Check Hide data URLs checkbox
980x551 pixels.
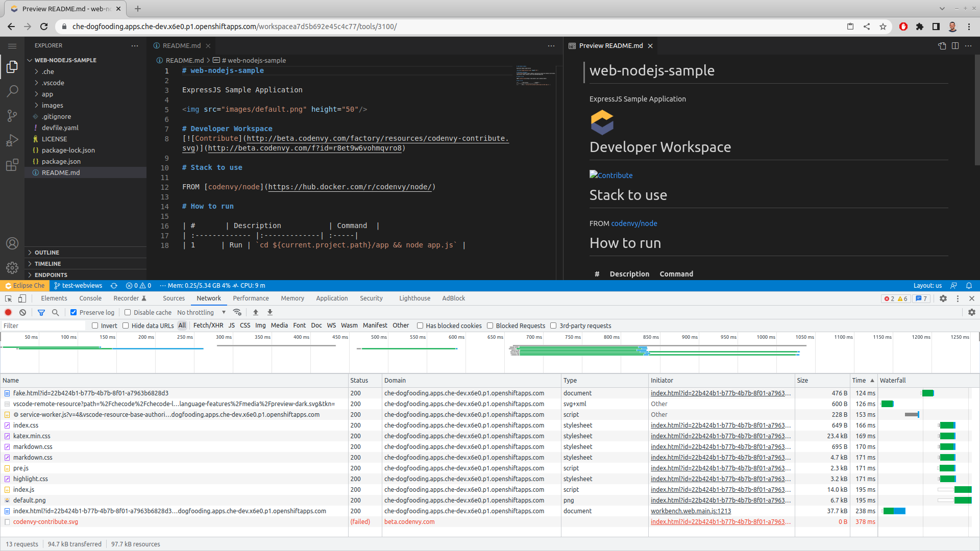[126, 325]
